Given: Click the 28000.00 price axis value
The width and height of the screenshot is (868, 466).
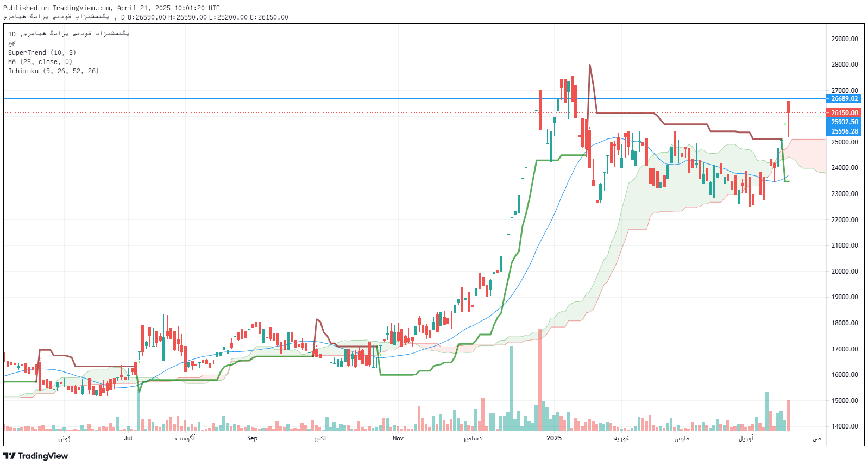Looking at the screenshot, I should tap(845, 65).
